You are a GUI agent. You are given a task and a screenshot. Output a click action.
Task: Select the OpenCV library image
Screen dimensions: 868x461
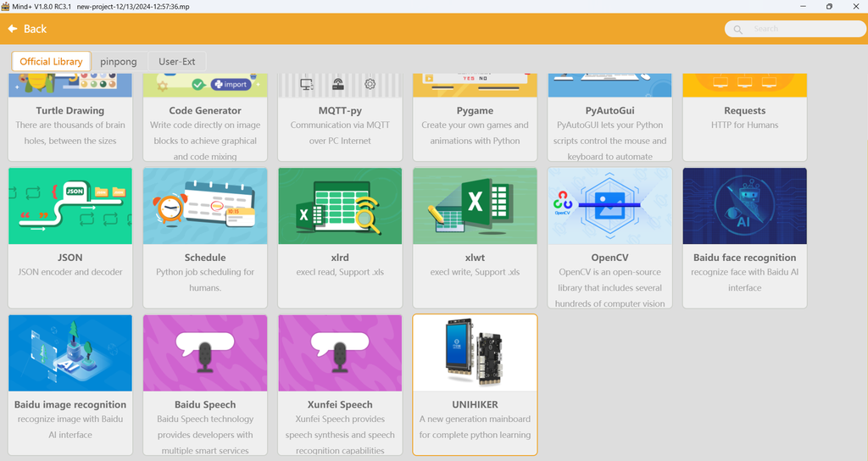pyautogui.click(x=609, y=206)
